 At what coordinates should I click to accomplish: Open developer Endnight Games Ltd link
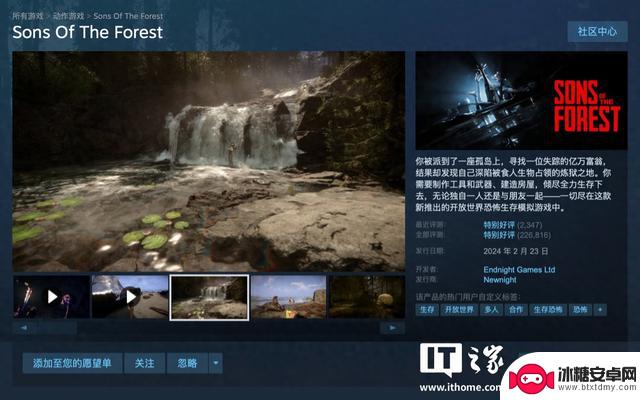tap(519, 270)
